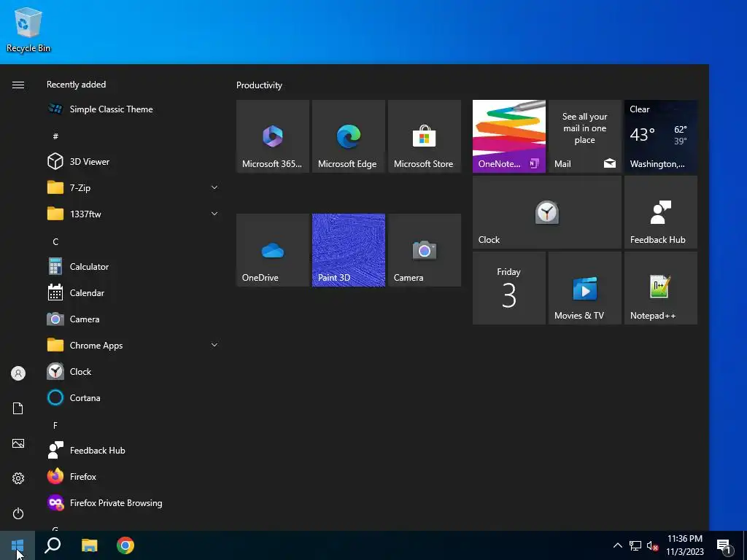Open Calendar in the app list
747x560 pixels.
[x=133, y=293]
